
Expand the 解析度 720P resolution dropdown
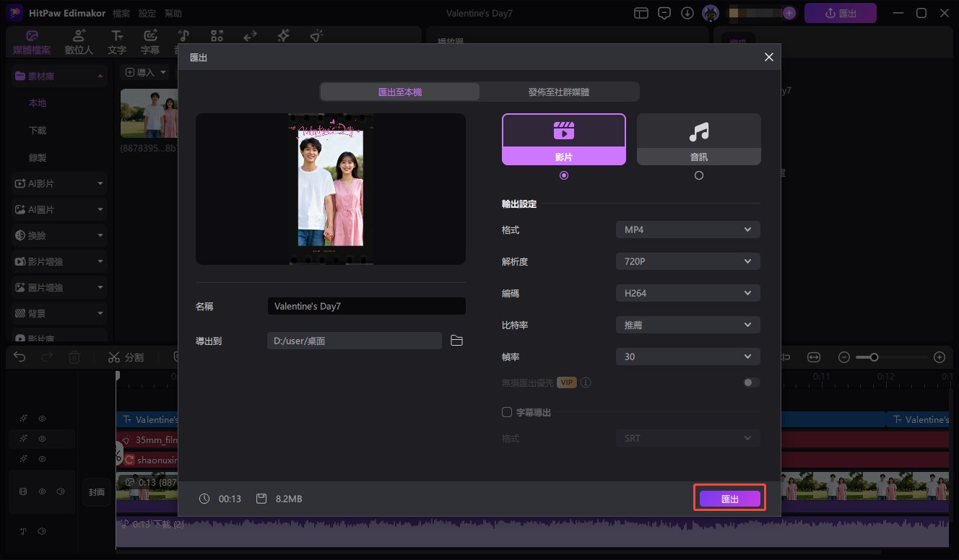coord(687,261)
